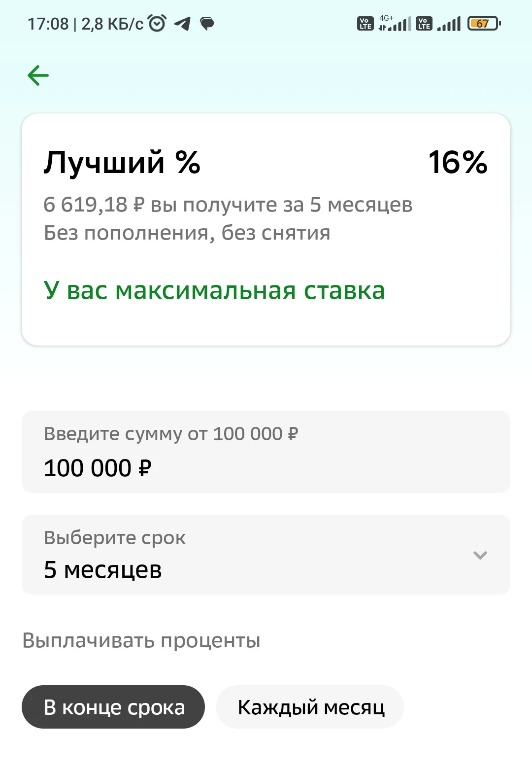The width and height of the screenshot is (532, 770).
Task: Tap the green back arrow
Action: (38, 75)
